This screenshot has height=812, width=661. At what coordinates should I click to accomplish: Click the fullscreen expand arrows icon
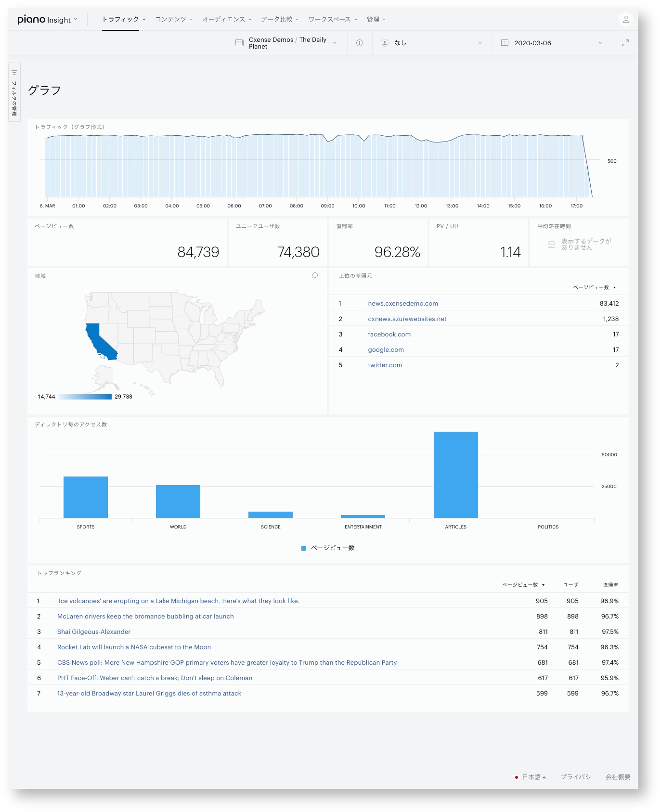[625, 43]
